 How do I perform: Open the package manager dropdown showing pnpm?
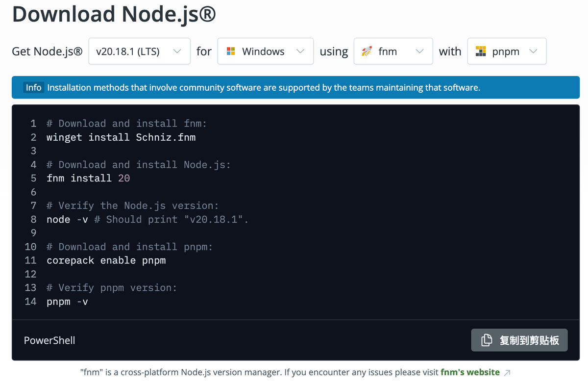[x=507, y=51]
